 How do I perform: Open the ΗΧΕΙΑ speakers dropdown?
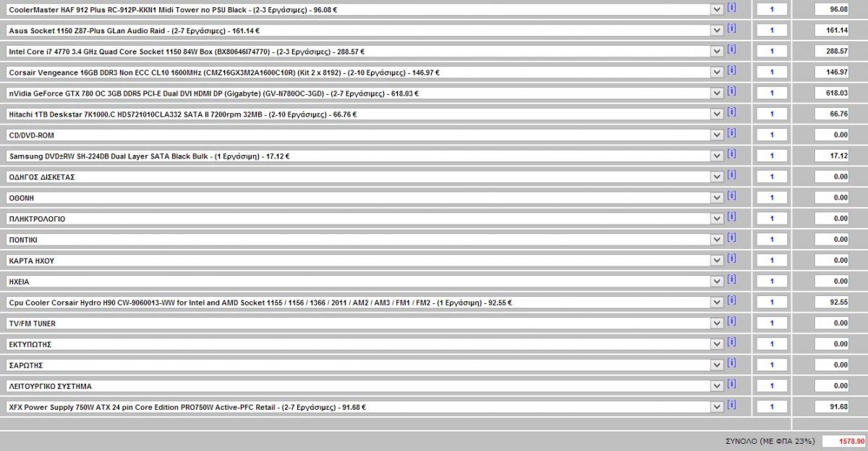point(716,282)
